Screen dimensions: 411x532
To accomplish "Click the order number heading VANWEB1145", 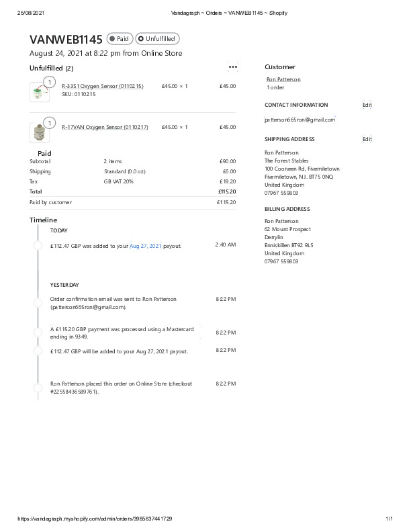I will (x=66, y=40).
